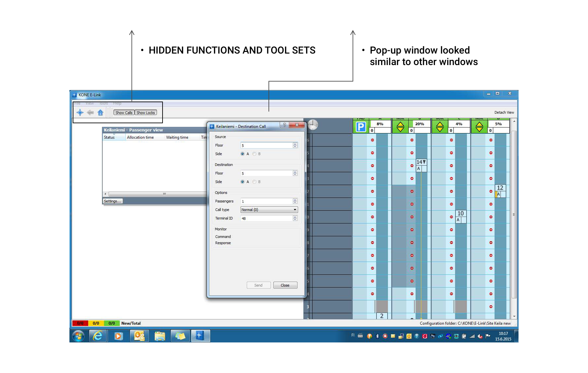The image size is (588, 373).
Task: Click the clock icon above the floor list
Action: pyautogui.click(x=313, y=125)
